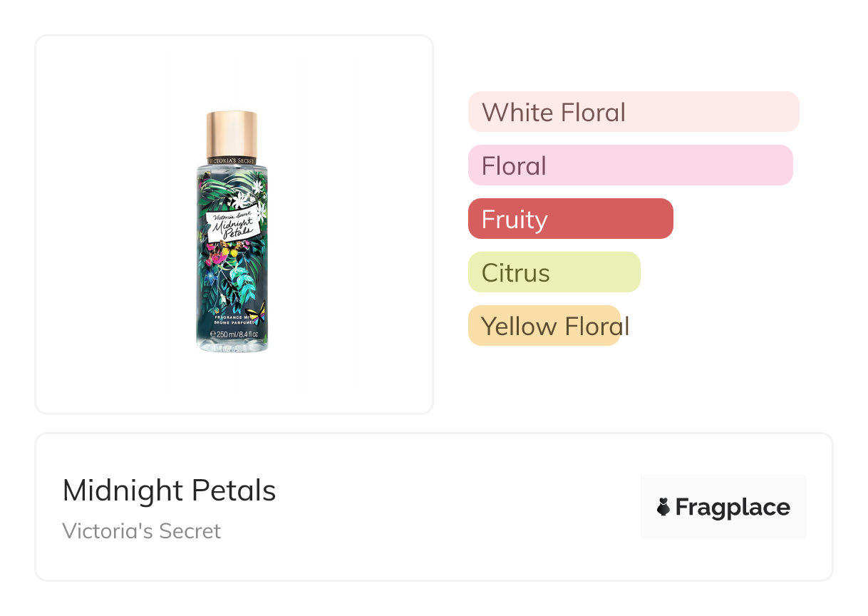
Task: Click the 250 ml volume text on bottle
Action: [x=234, y=334]
